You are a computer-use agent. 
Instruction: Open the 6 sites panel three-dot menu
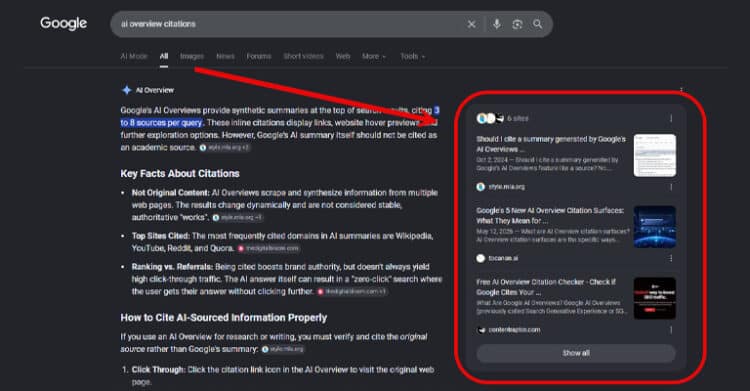coord(671,118)
